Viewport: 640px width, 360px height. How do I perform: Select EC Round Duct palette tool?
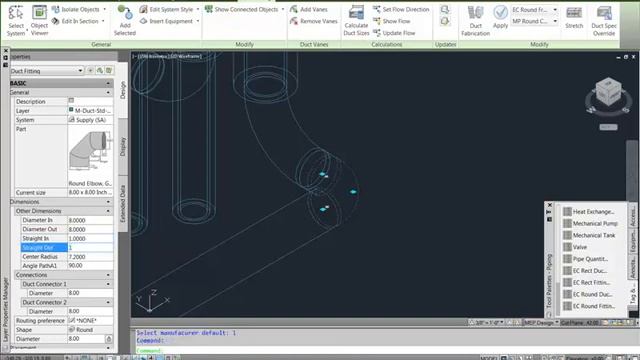pos(587,294)
